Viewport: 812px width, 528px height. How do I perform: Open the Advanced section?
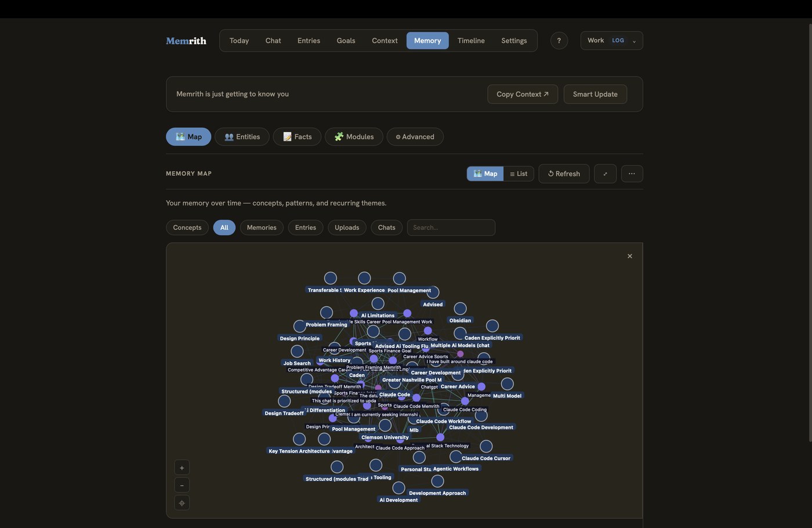pyautogui.click(x=415, y=137)
